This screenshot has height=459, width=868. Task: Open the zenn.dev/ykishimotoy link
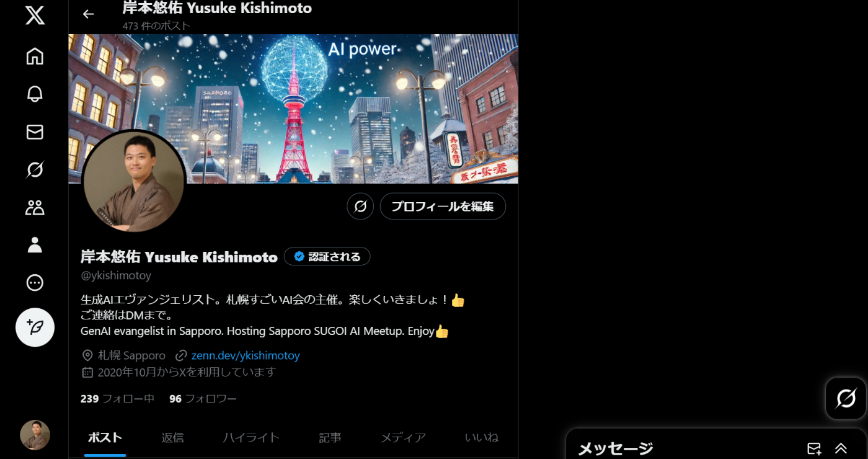(246, 355)
